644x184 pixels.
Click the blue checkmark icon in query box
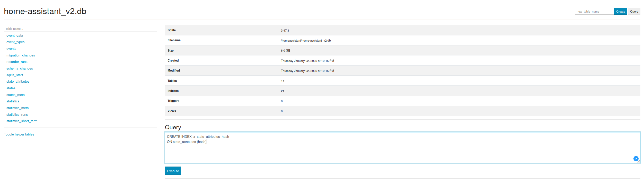[x=636, y=159]
